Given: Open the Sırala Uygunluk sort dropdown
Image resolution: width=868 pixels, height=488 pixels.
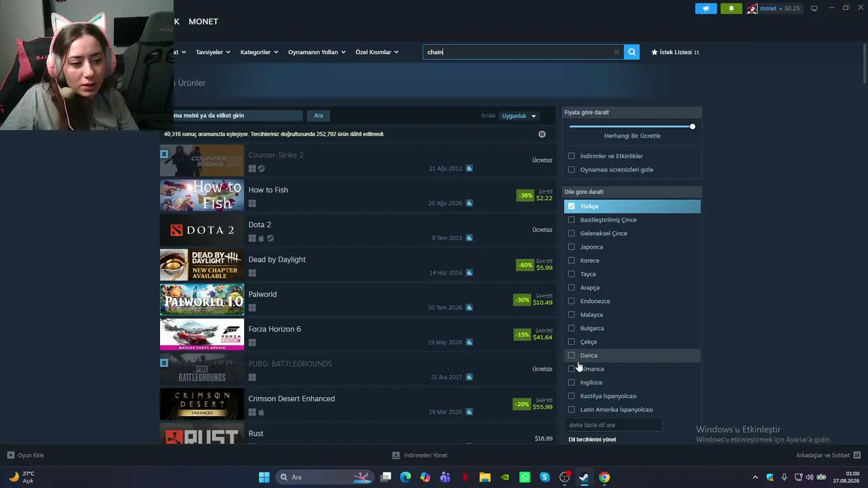Looking at the screenshot, I should pyautogui.click(x=519, y=116).
